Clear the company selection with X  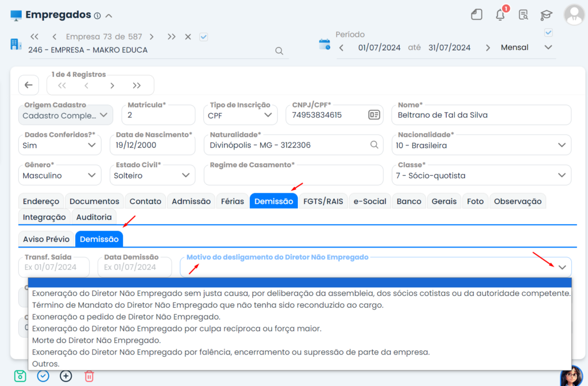click(188, 37)
